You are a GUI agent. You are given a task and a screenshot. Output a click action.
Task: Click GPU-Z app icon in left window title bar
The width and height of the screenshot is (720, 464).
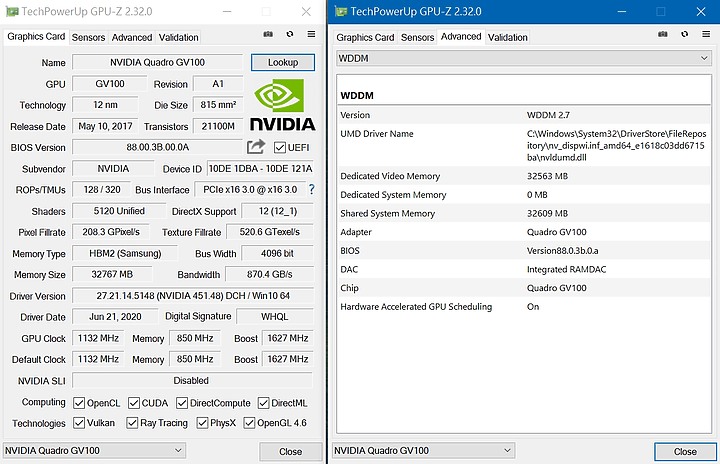(12, 11)
